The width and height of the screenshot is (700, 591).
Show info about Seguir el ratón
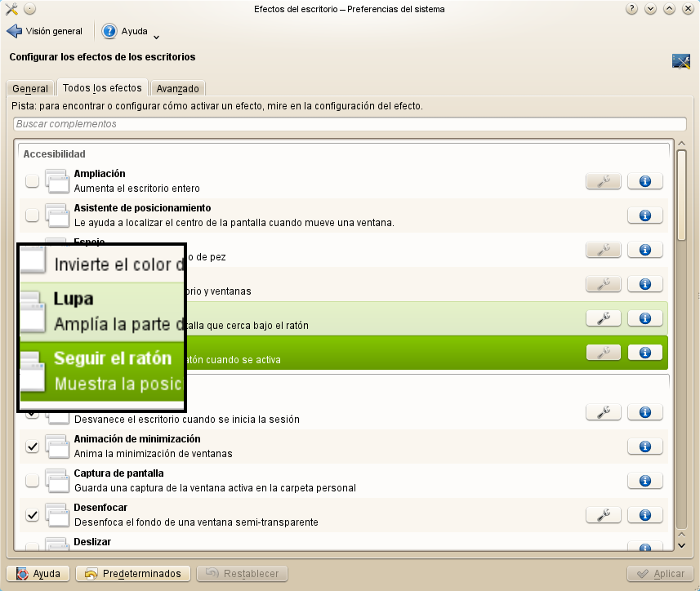pyautogui.click(x=644, y=353)
